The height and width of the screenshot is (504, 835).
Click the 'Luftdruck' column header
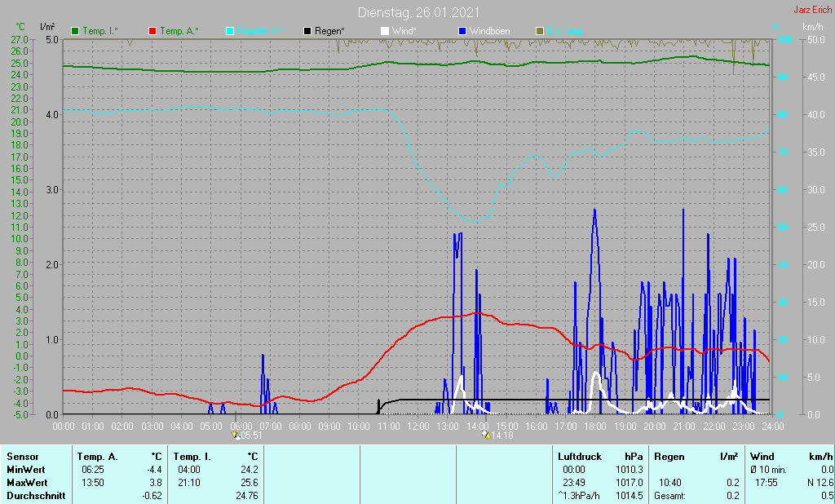click(x=580, y=457)
